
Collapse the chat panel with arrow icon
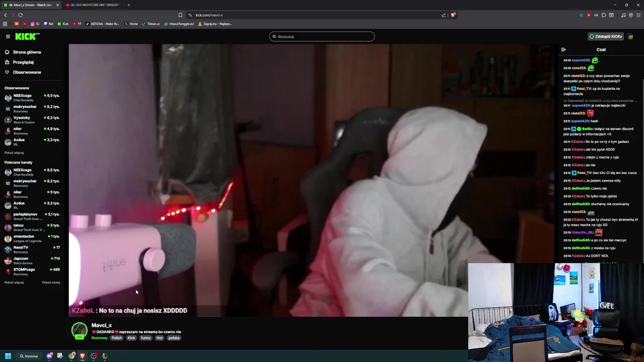point(563,50)
